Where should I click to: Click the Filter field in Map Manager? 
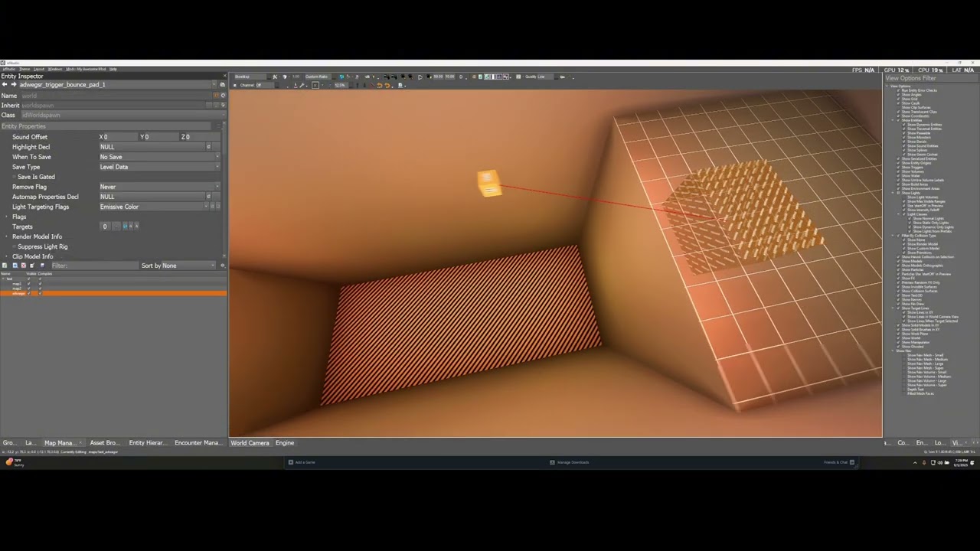pos(94,266)
